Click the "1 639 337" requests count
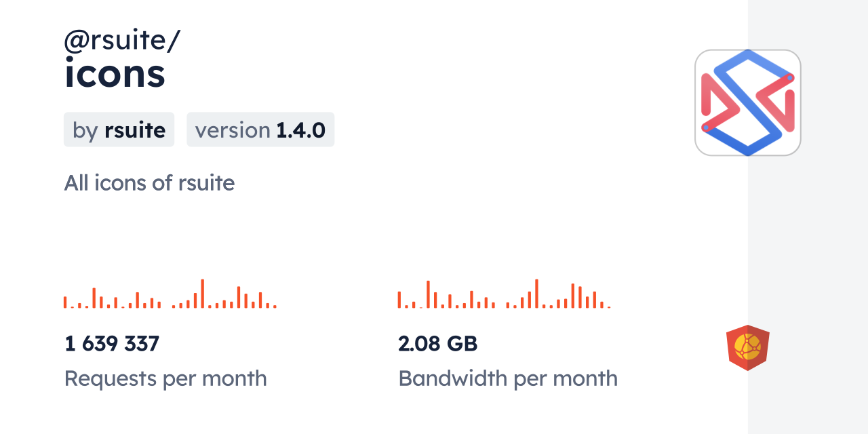Screen dimensions: 868x434 112,344
